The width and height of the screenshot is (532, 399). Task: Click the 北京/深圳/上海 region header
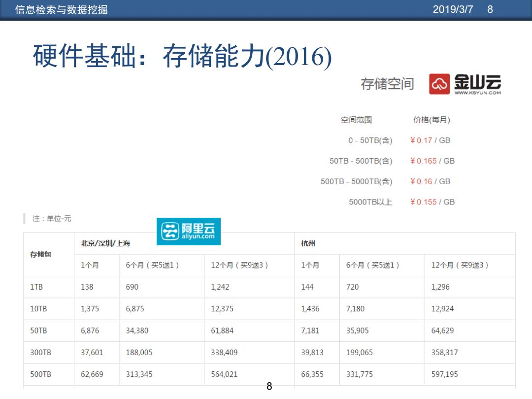(x=105, y=243)
